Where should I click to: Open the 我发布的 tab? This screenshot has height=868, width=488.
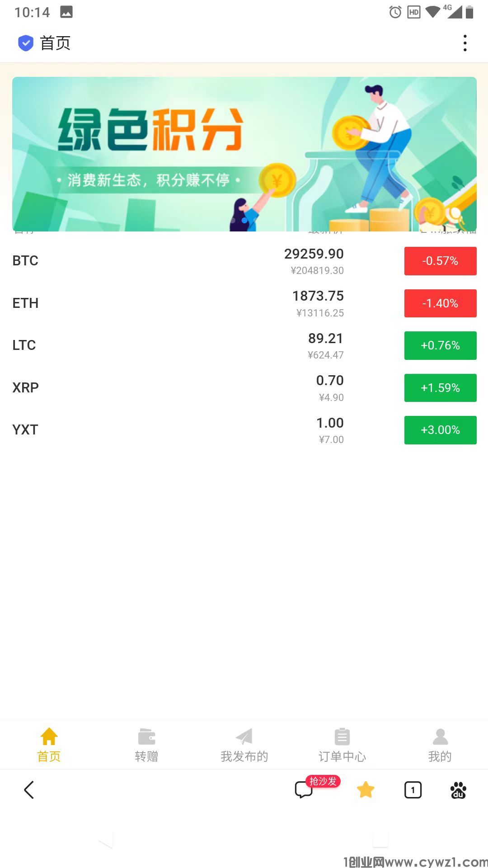click(244, 745)
